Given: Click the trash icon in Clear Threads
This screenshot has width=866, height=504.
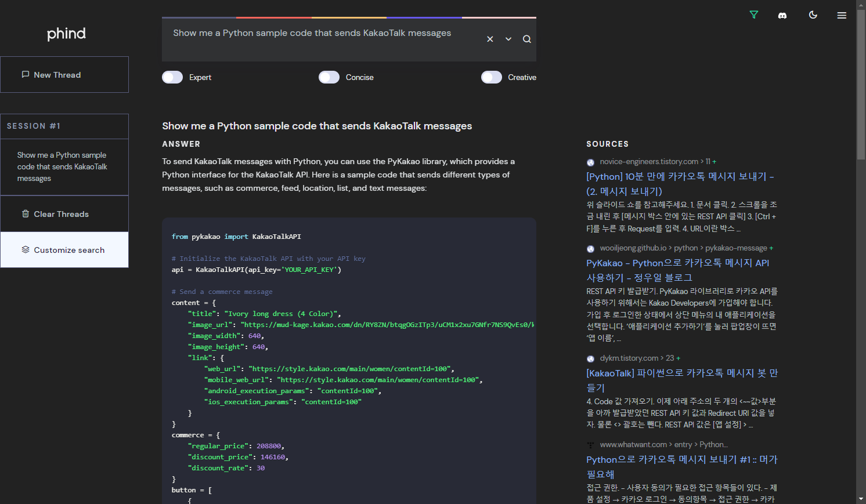Looking at the screenshot, I should (x=26, y=213).
